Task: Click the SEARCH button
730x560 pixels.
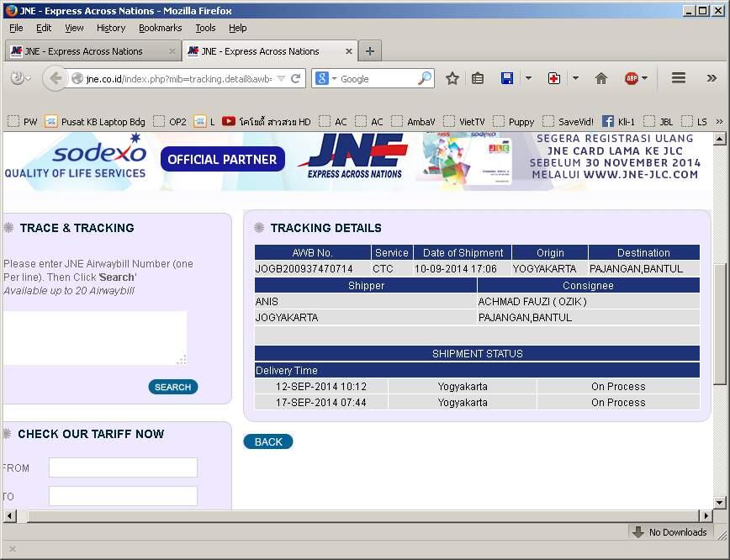Action: click(172, 387)
